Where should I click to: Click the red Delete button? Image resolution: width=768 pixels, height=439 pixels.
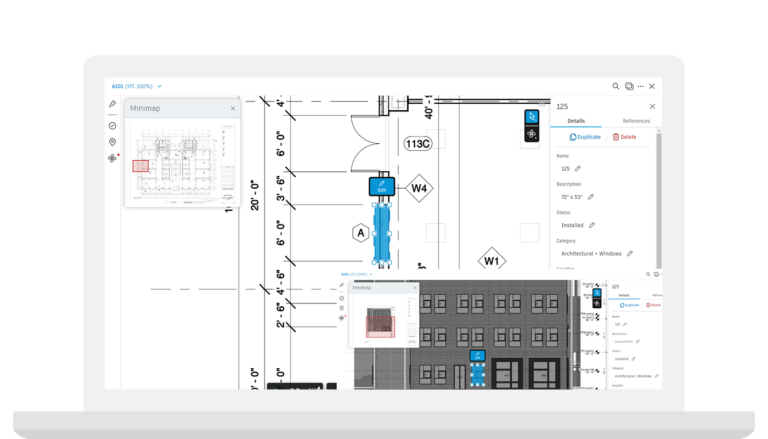pyautogui.click(x=624, y=137)
